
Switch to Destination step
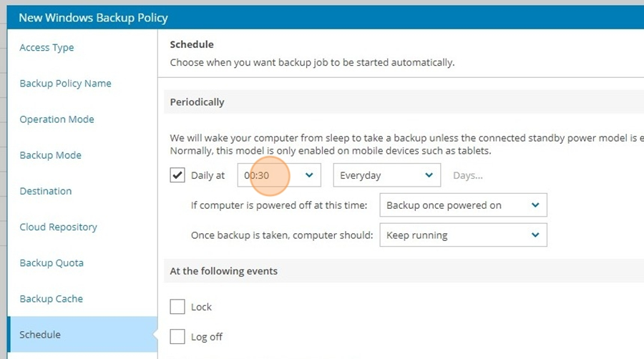click(x=46, y=191)
